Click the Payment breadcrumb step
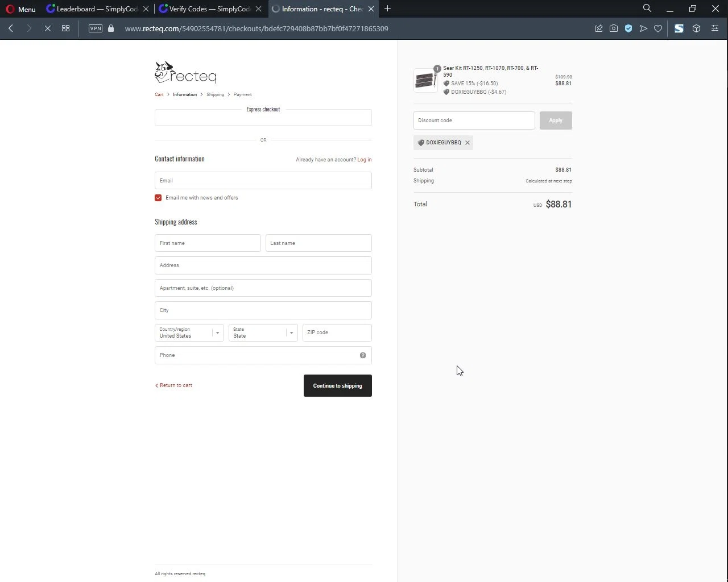This screenshot has height=582, width=728. pyautogui.click(x=242, y=94)
